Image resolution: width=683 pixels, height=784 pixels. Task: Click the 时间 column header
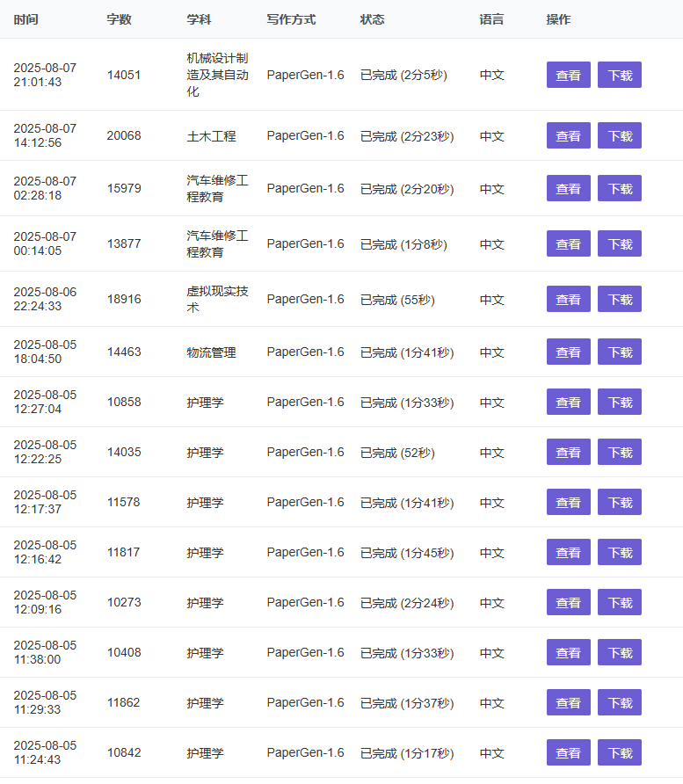tap(26, 19)
